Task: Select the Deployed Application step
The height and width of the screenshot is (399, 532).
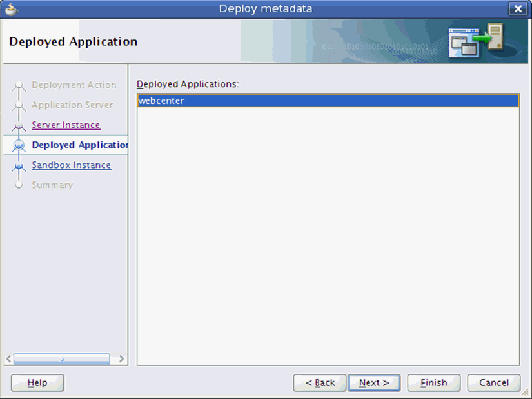Action: [80, 145]
